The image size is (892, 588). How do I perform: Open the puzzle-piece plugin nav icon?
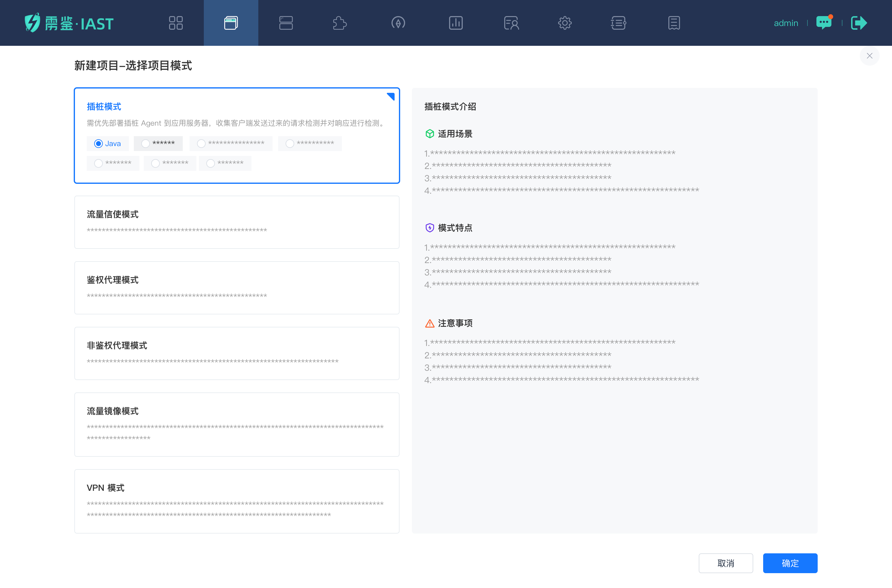pos(340,23)
